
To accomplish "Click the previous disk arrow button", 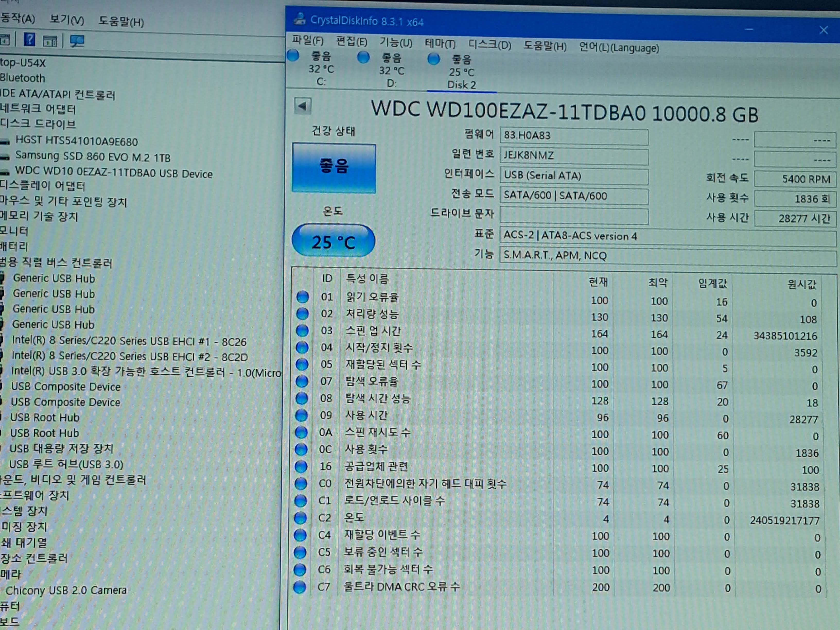I will (x=303, y=106).
